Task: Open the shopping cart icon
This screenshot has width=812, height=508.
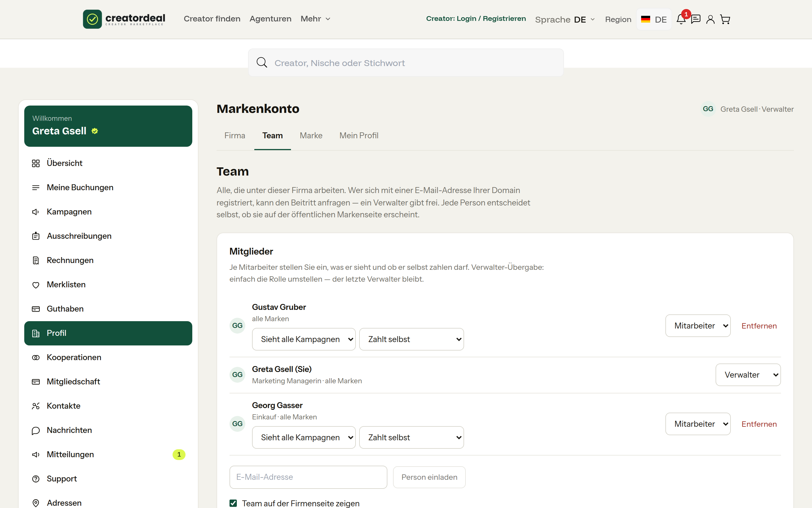Action: [x=725, y=19]
